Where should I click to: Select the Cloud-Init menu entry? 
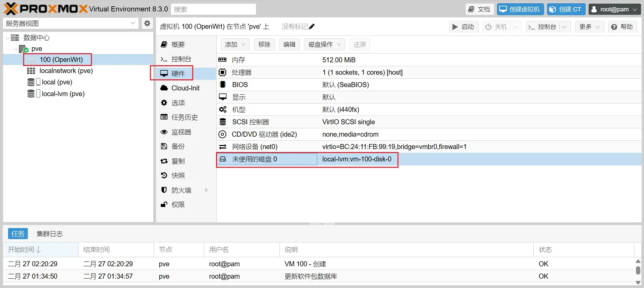click(x=185, y=88)
